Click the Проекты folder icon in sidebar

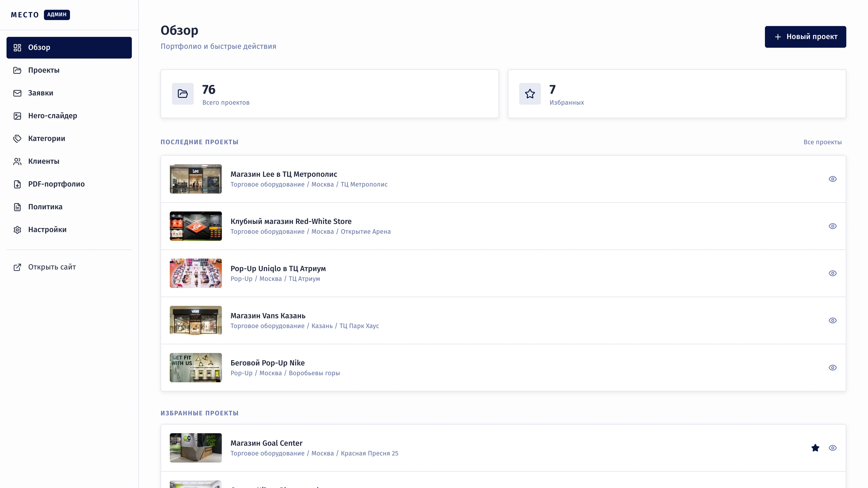17,70
